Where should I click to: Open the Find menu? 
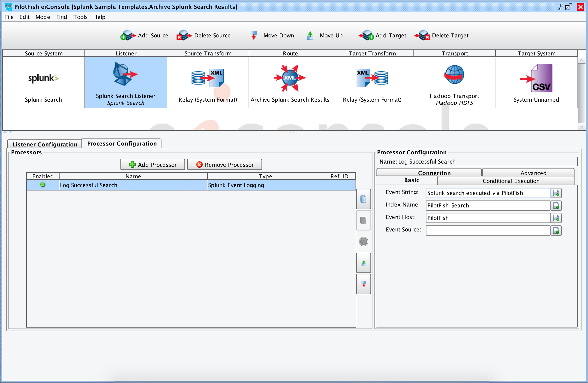point(62,17)
